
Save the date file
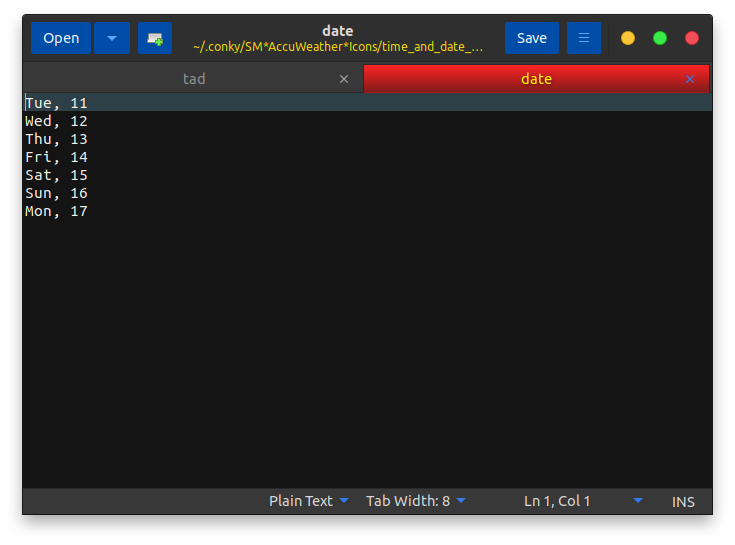pos(532,38)
